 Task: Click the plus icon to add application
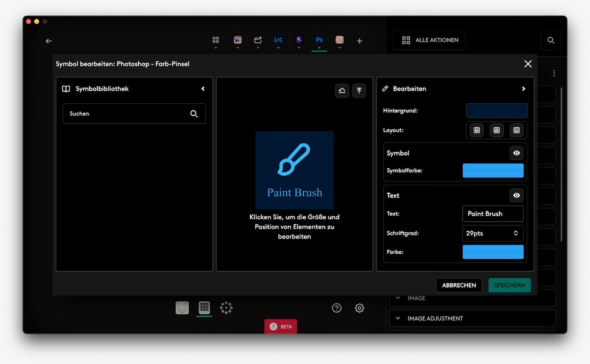(360, 41)
